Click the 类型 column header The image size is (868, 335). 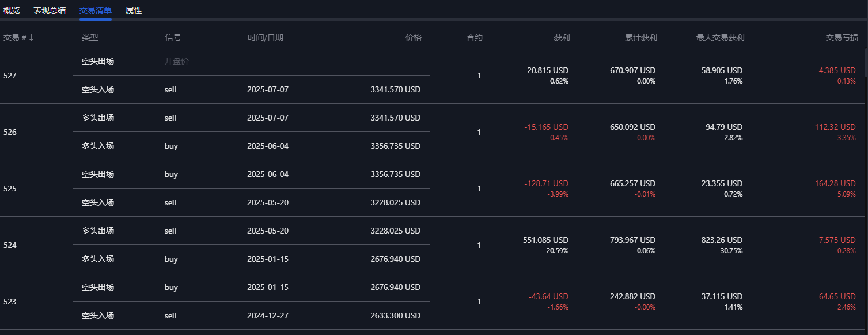click(90, 37)
